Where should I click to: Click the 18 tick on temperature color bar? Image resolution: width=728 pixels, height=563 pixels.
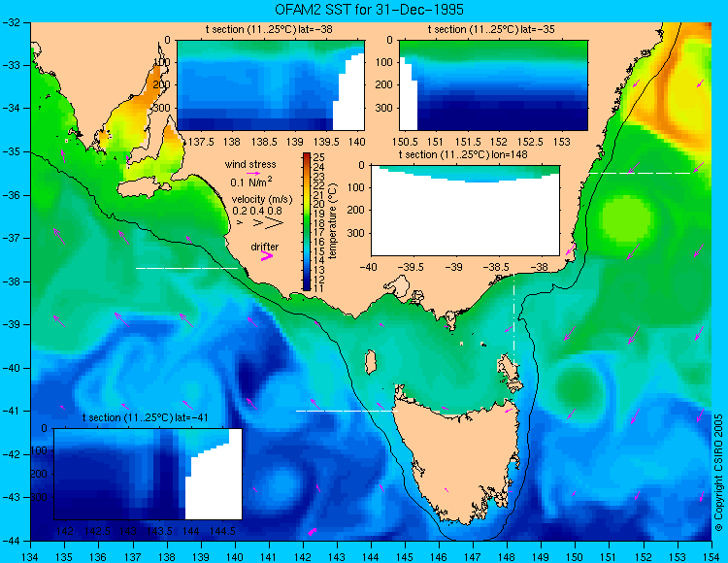point(319,223)
